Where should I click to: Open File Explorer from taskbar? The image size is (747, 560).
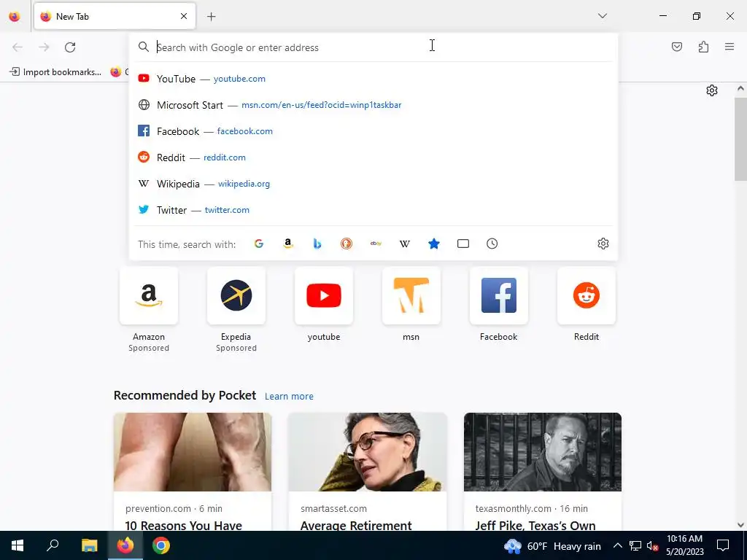click(x=89, y=545)
